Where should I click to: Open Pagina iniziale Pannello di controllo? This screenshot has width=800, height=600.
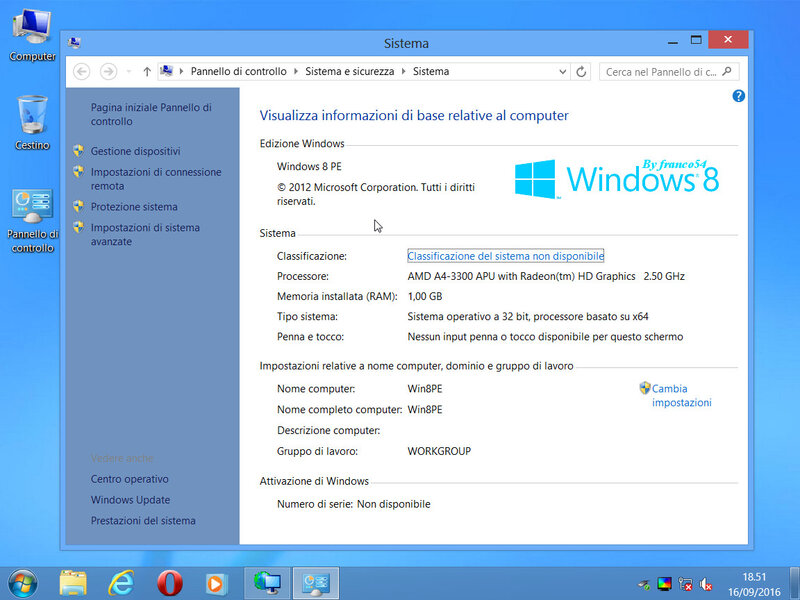[x=151, y=114]
